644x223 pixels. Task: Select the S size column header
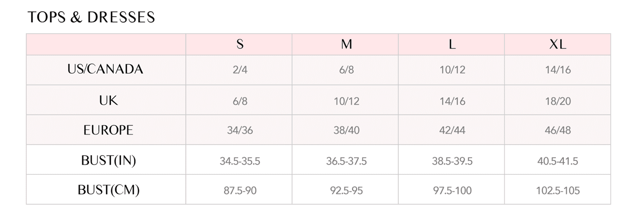(x=240, y=44)
